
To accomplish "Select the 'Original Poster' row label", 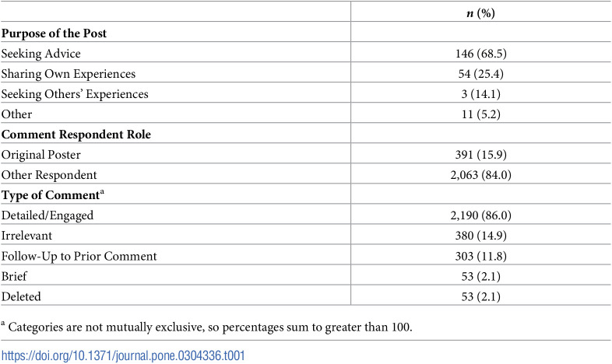I will pos(41,155).
